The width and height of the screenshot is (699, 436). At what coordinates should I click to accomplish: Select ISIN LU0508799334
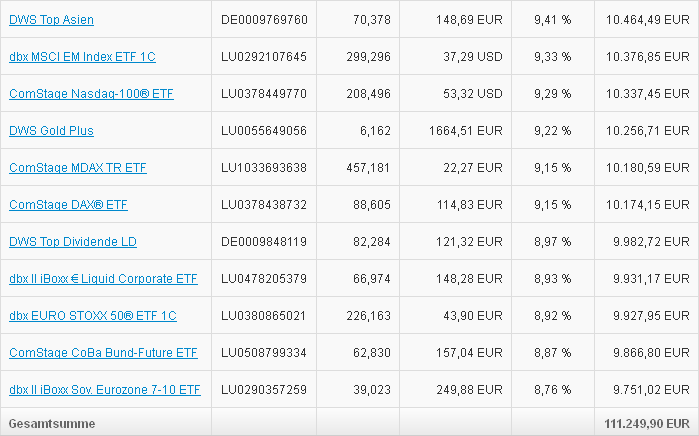pos(264,353)
